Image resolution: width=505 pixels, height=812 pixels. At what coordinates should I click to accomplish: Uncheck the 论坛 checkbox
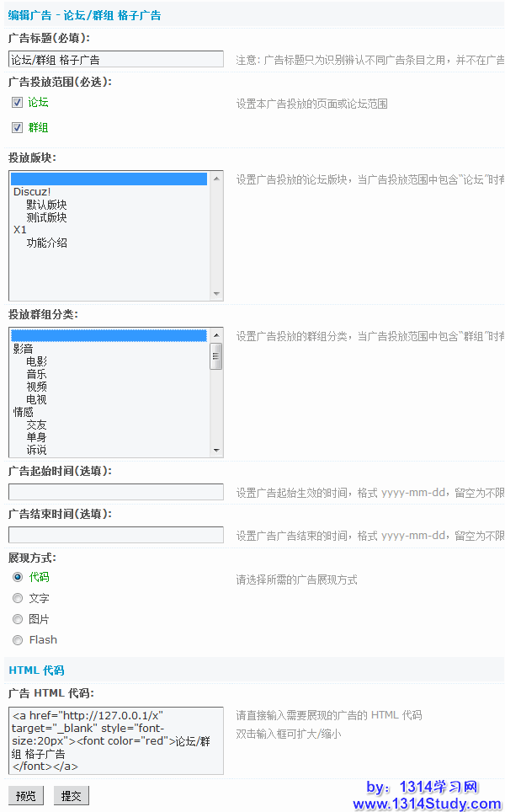(x=17, y=103)
